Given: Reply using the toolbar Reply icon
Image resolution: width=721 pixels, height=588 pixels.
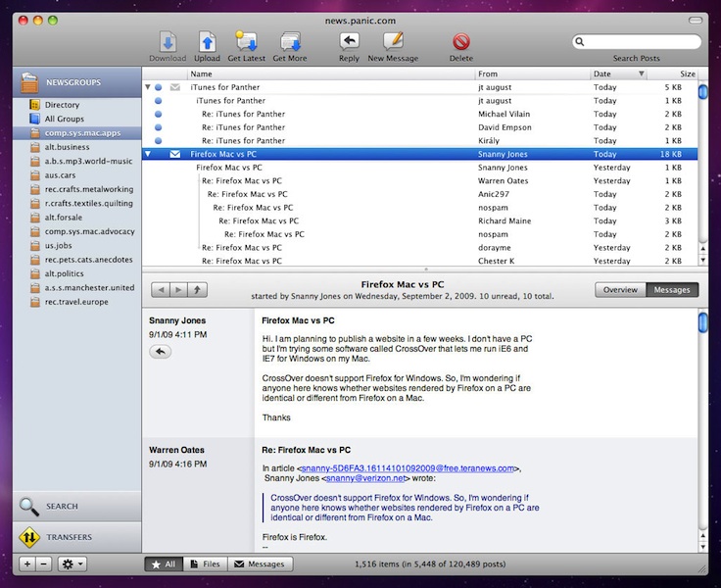Looking at the screenshot, I should pyautogui.click(x=349, y=41).
